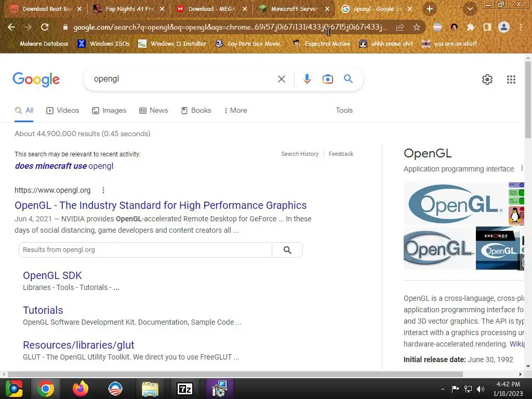Start a voice search with microphone

point(307,79)
